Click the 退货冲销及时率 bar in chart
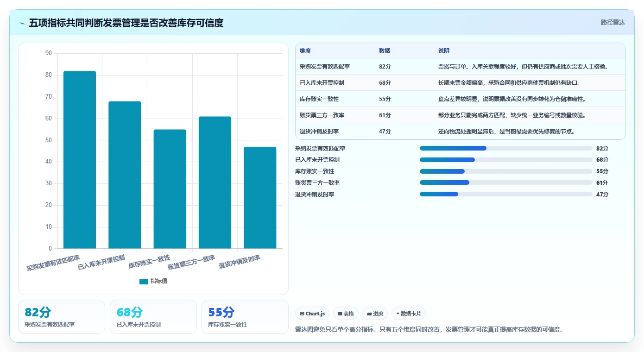644x352 pixels. pos(260,198)
